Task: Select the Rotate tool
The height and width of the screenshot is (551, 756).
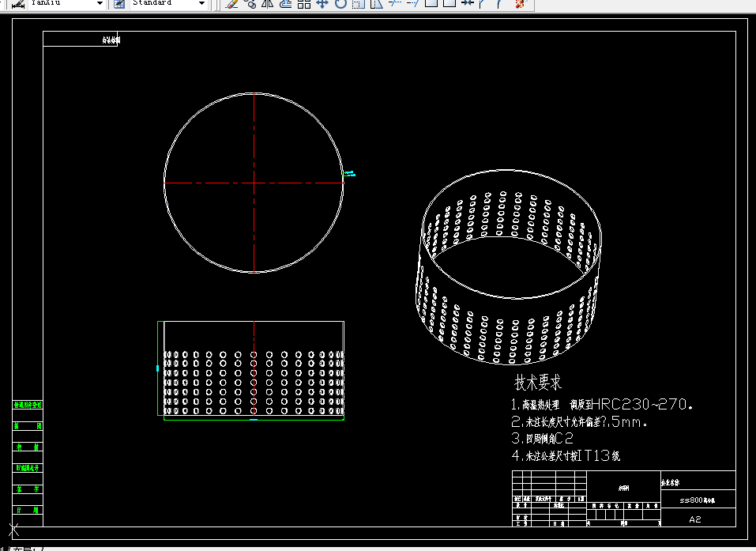Action: coord(340,3)
